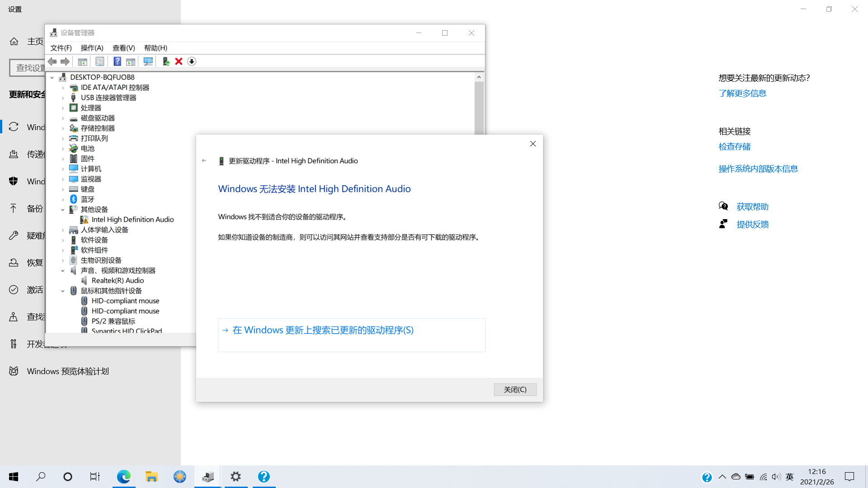The image size is (868, 488).
Task: Click 在 Windows 更新上搜索已更新的驱动程序
Action: point(322,330)
